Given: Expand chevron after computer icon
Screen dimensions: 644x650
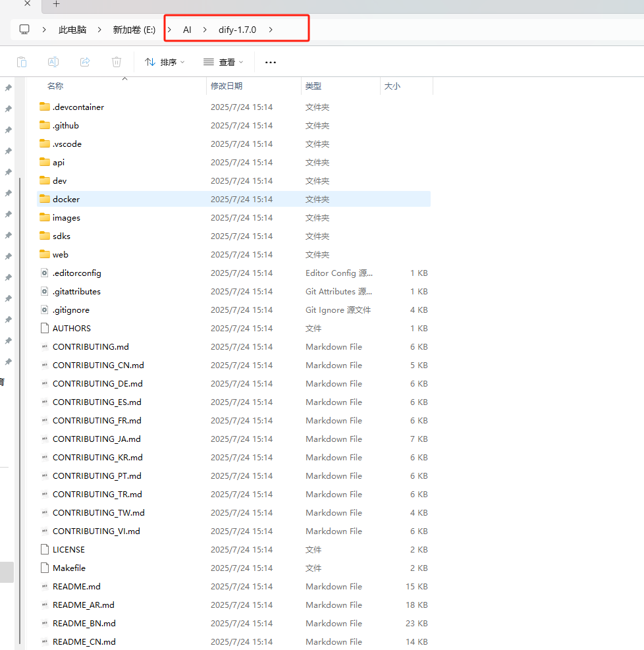Looking at the screenshot, I should [x=44, y=30].
